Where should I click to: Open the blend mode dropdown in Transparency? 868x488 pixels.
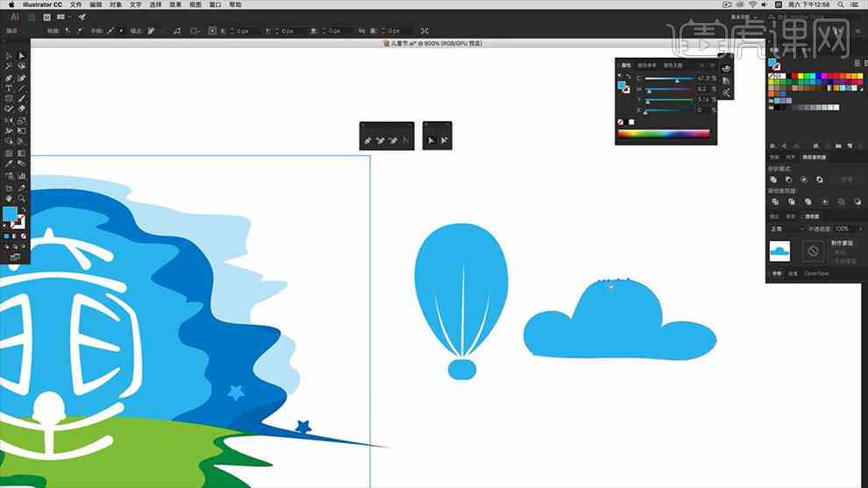[x=786, y=229]
